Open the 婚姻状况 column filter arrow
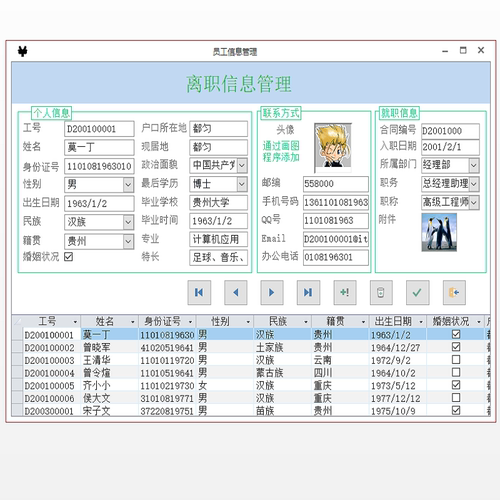The height and width of the screenshot is (500, 500). (x=479, y=322)
